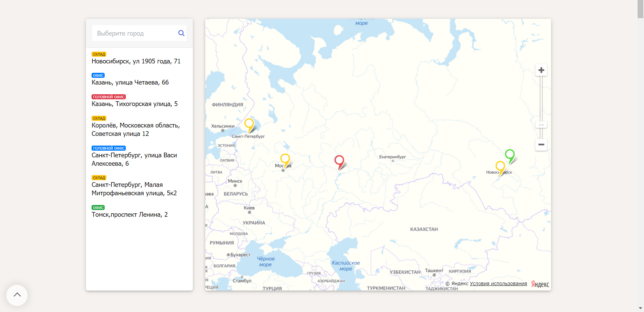
Task: Click the yellow marker at Novosibirsk
Action: [x=500, y=166]
